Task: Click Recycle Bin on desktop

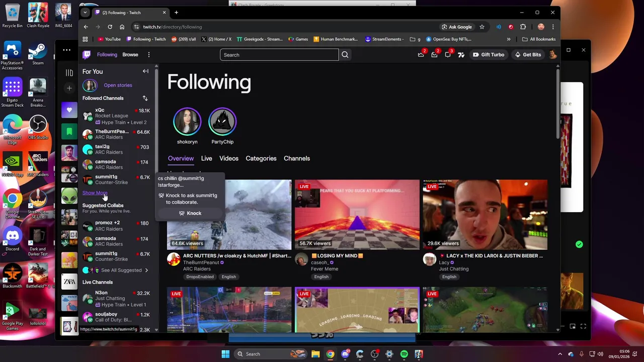Action: 12,16
